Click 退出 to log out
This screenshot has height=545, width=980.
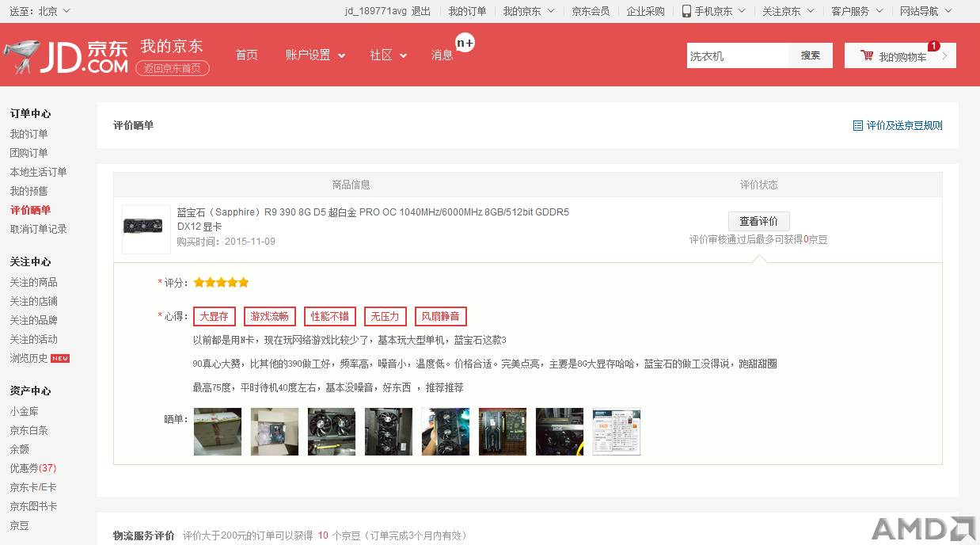421,11
